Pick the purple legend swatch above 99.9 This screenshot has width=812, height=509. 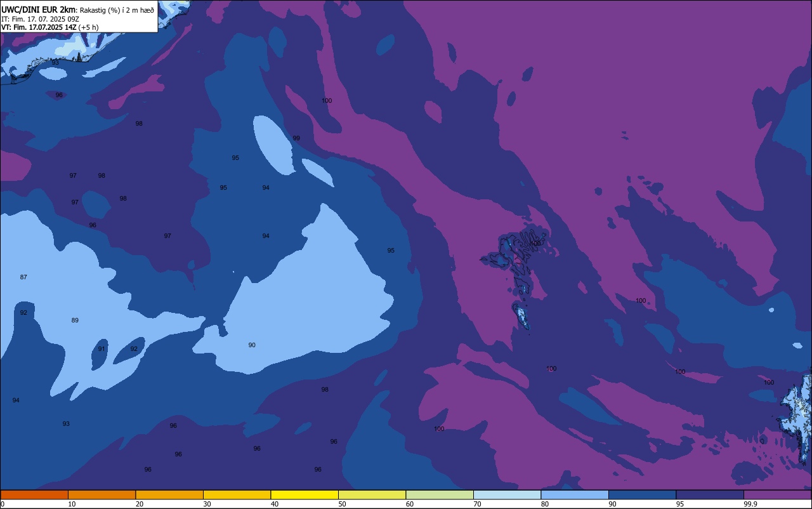(778, 494)
